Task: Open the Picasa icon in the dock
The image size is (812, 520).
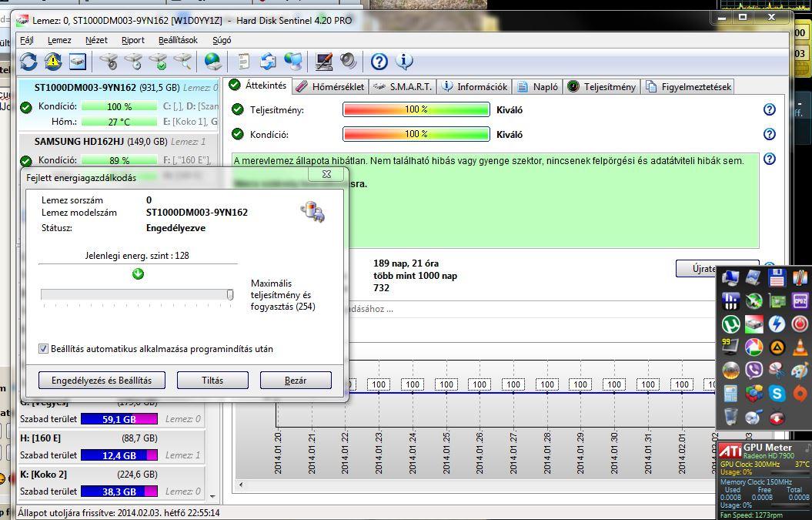Action: click(x=754, y=347)
